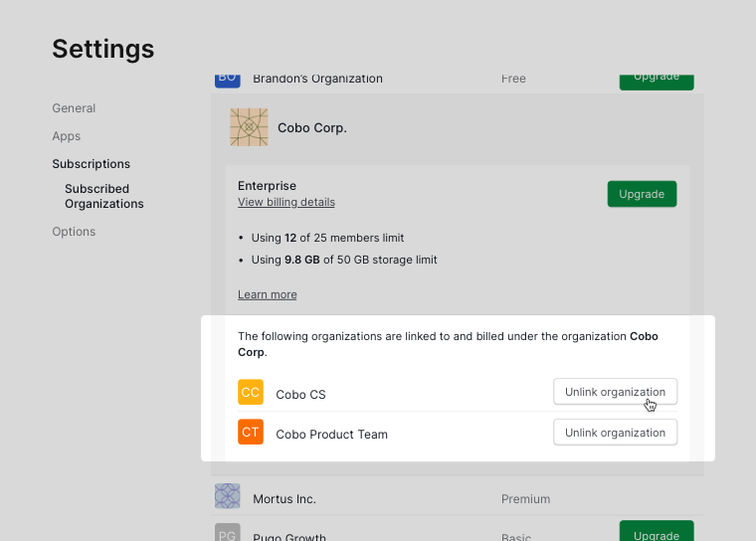Unlink the Cobo CS organization

pos(615,392)
